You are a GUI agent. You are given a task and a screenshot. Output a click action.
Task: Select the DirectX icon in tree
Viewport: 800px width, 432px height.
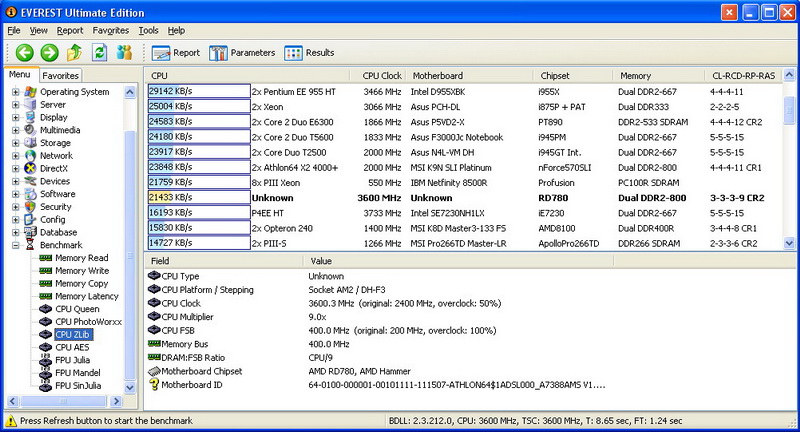pos(31,168)
